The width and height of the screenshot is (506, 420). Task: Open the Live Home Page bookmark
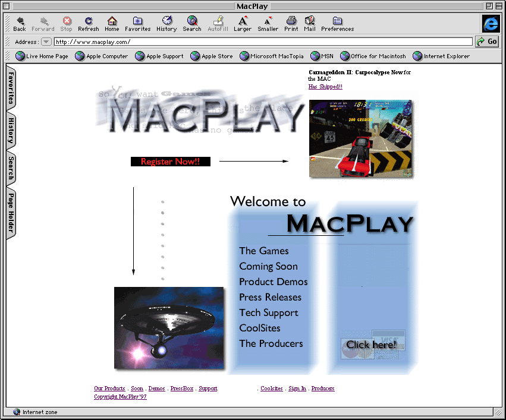point(42,56)
